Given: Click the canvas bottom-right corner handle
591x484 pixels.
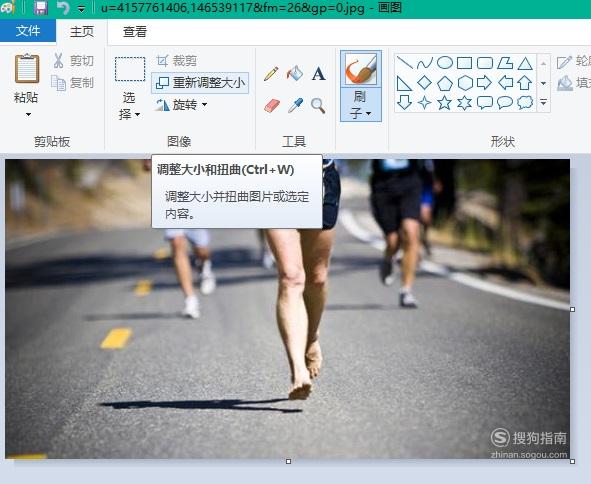Looking at the screenshot, I should pos(573,461).
